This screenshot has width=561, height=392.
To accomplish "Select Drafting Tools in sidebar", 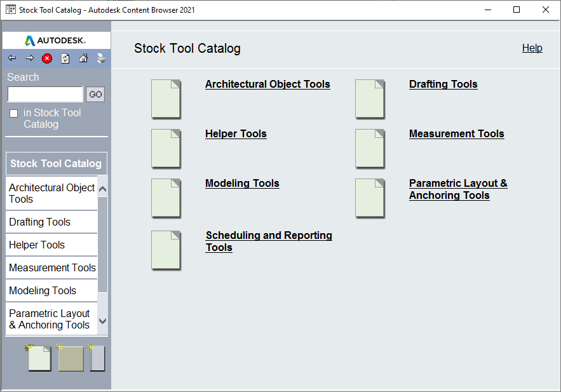I will (x=51, y=222).
